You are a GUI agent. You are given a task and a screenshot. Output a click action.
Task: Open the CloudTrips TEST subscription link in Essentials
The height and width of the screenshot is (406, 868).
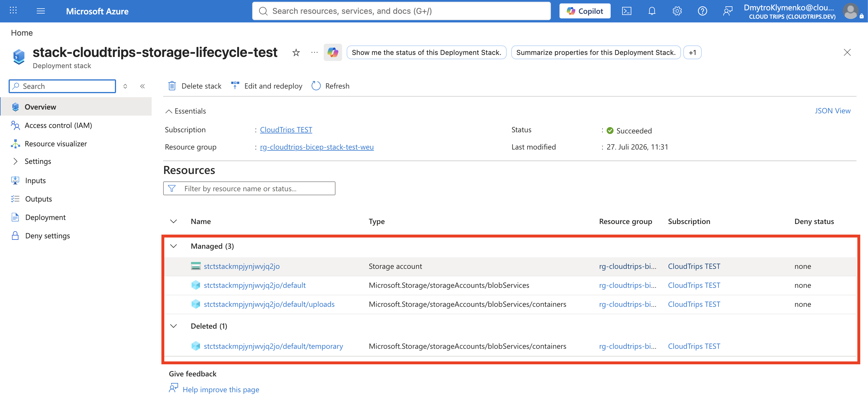point(286,129)
